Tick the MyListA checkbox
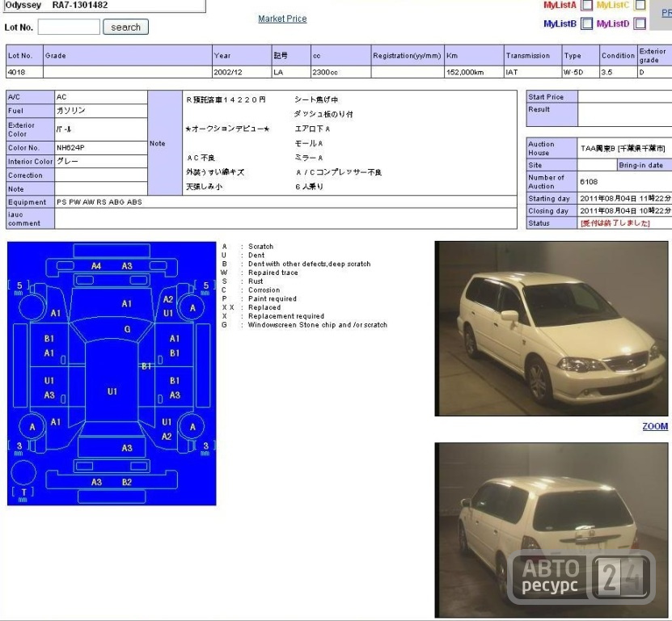Screen dimensions: 672x621 tap(587, 5)
